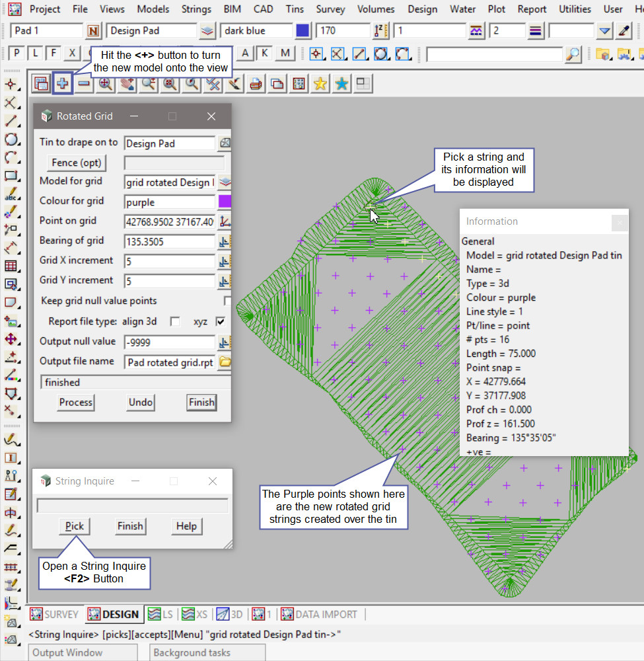
Task: Open the line style selector beside the 1 field
Action: [x=476, y=31]
